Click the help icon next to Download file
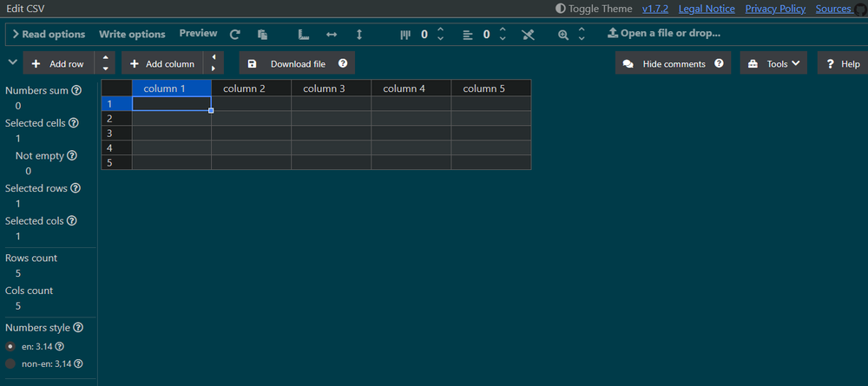 point(343,63)
